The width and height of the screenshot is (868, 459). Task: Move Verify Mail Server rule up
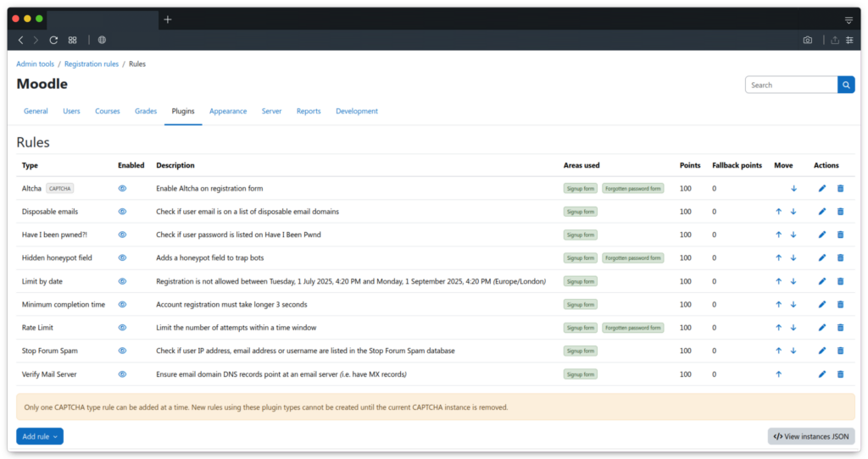pyautogui.click(x=778, y=374)
